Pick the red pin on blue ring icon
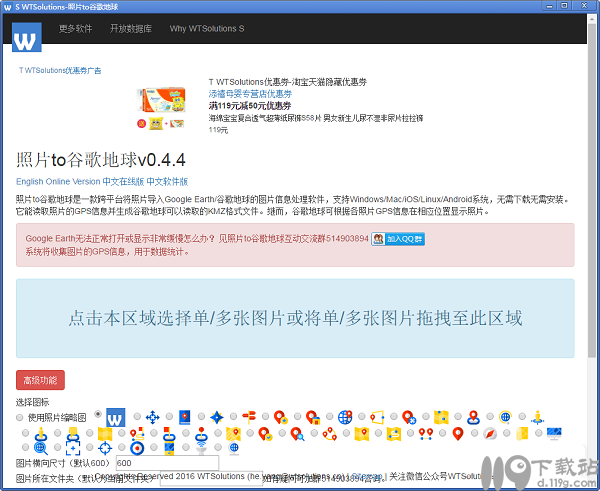Screen dimensions: 600x491 473,417
